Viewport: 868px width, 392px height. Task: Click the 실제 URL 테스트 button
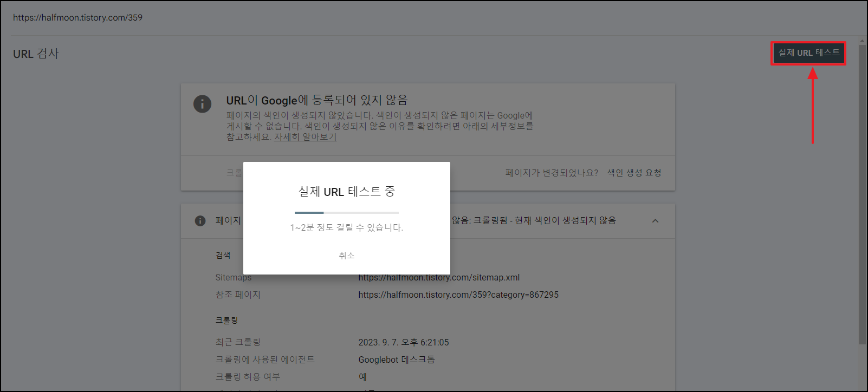808,53
